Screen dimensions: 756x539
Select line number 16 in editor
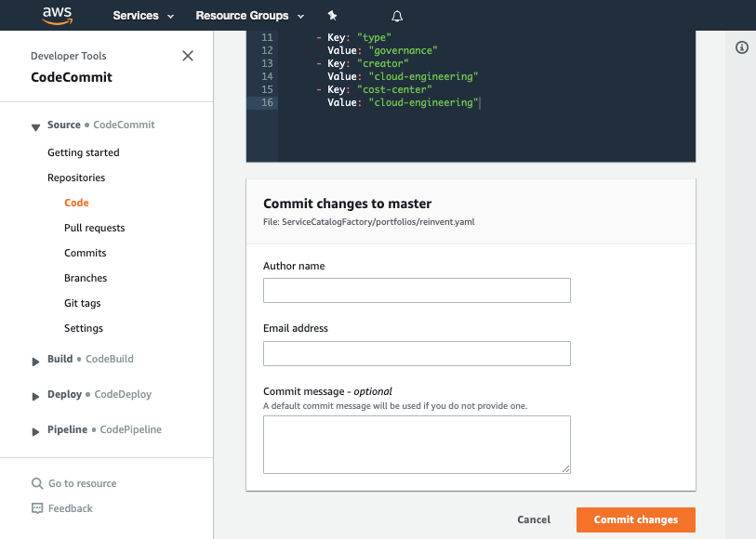click(267, 102)
